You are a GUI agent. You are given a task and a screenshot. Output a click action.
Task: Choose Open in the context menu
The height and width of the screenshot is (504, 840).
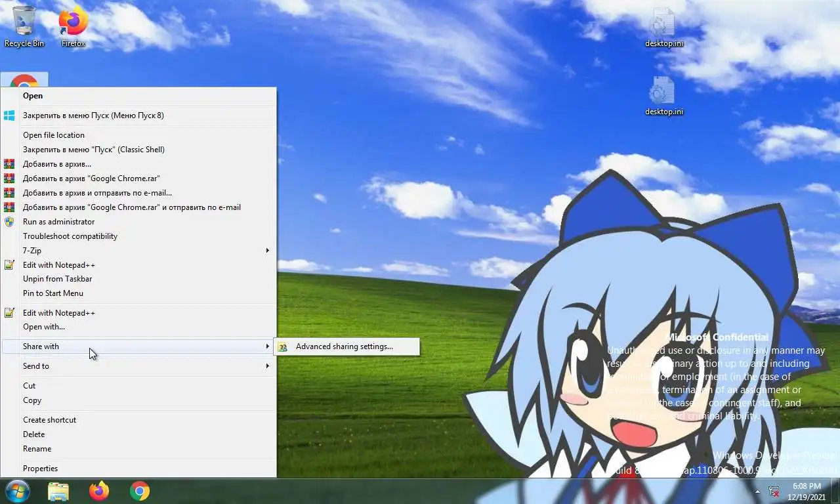click(139, 96)
